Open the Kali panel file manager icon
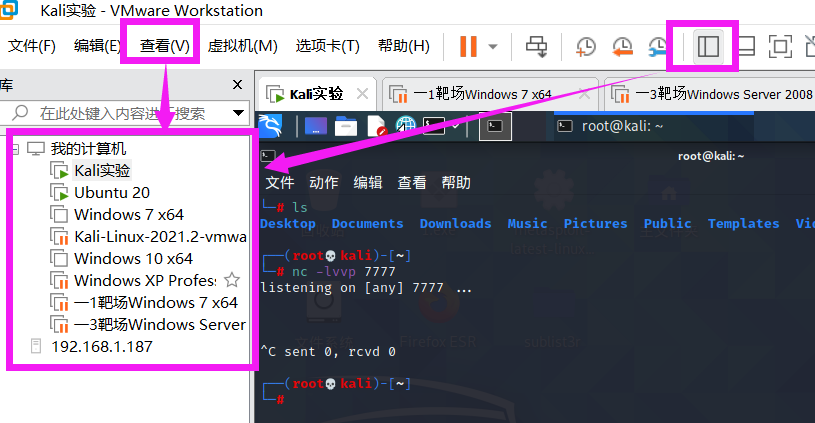 point(346,126)
